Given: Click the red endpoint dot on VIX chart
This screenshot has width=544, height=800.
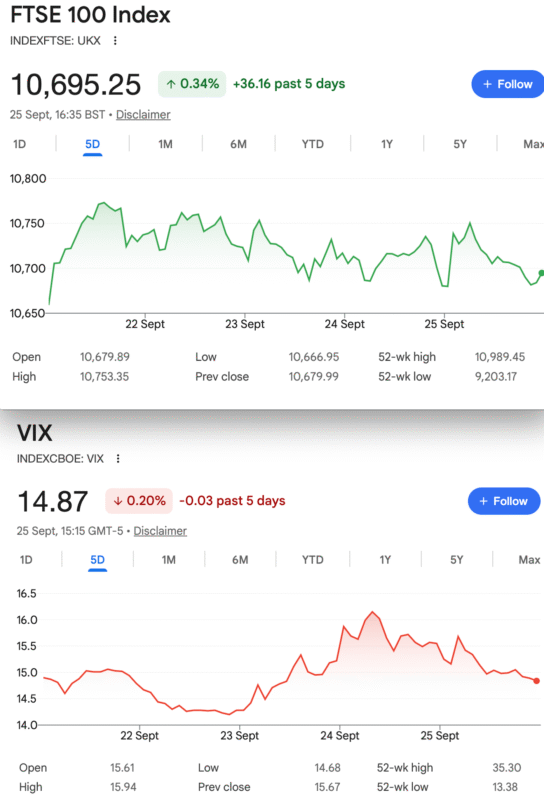Looking at the screenshot, I should pos(536,681).
